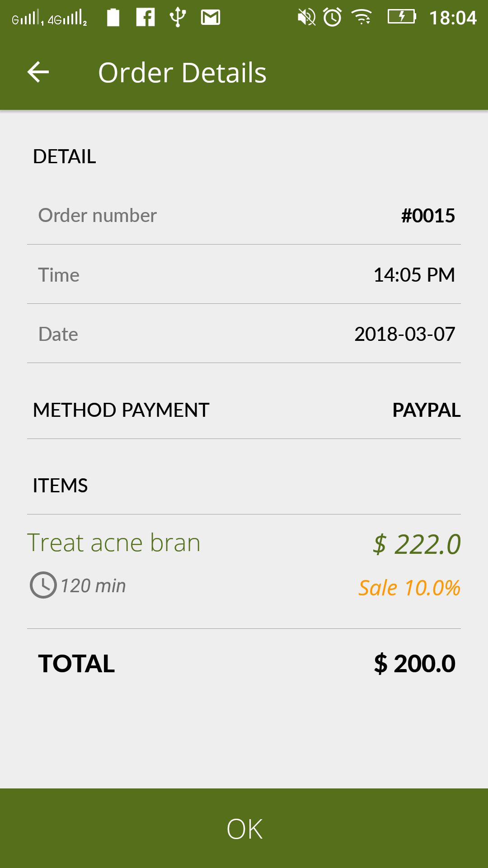The width and height of the screenshot is (488, 868).
Task: Tap the back arrow in header
Action: tap(38, 72)
